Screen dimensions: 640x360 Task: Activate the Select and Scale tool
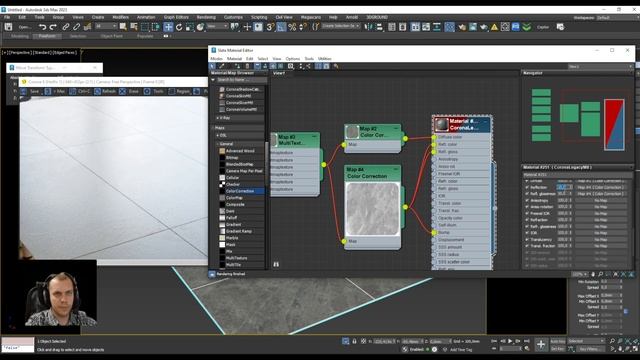(189, 27)
